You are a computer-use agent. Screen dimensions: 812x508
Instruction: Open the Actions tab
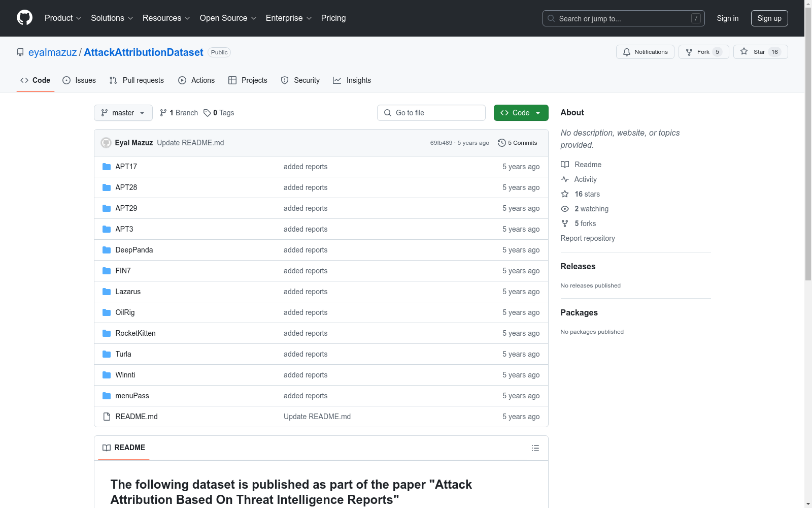pos(196,80)
